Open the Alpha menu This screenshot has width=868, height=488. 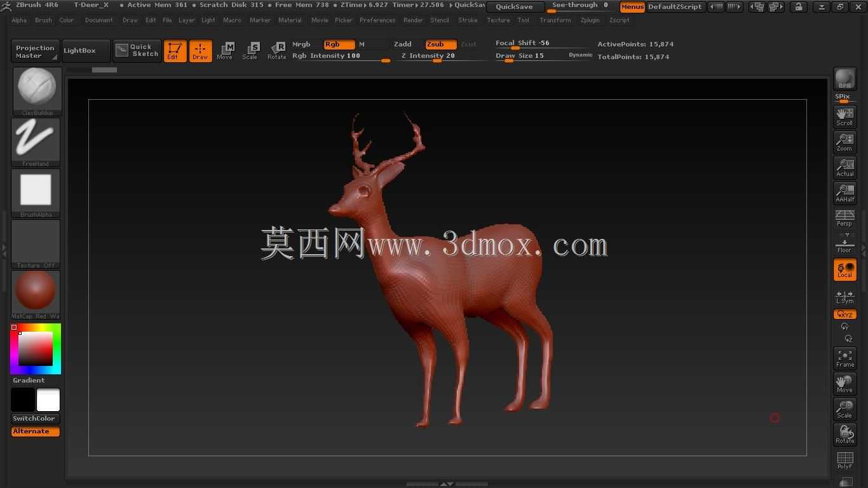(x=19, y=20)
